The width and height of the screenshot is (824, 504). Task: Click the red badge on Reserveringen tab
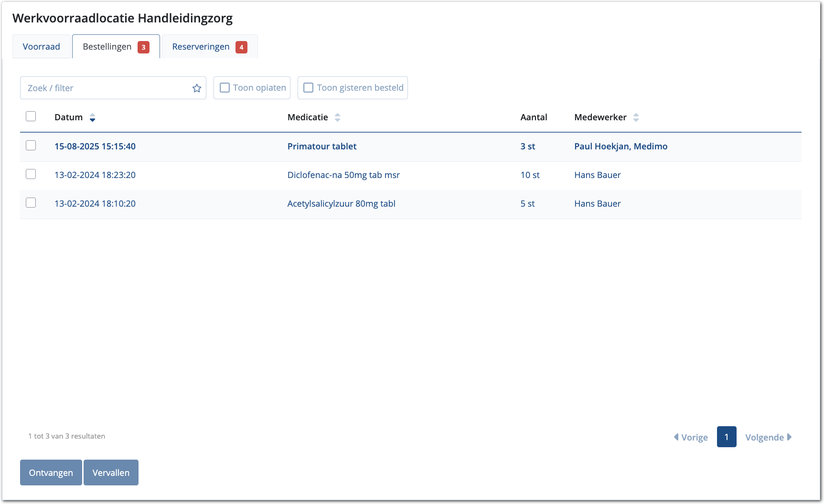click(x=241, y=47)
